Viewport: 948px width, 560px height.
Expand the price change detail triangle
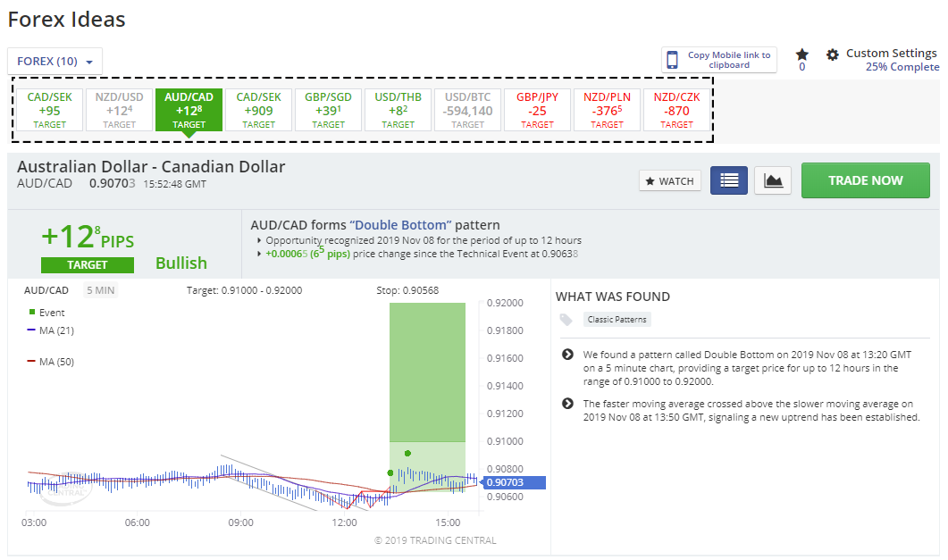click(x=259, y=254)
